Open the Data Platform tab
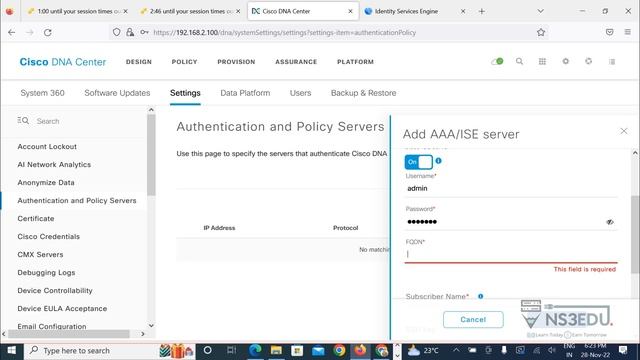This screenshot has width=640, height=360. tap(245, 93)
